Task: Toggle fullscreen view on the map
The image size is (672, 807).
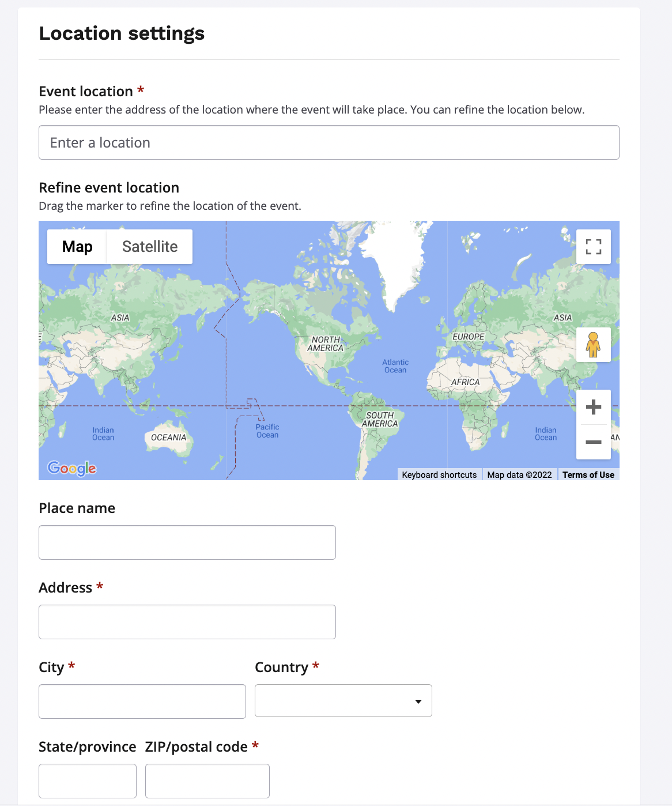Action: pos(593,247)
